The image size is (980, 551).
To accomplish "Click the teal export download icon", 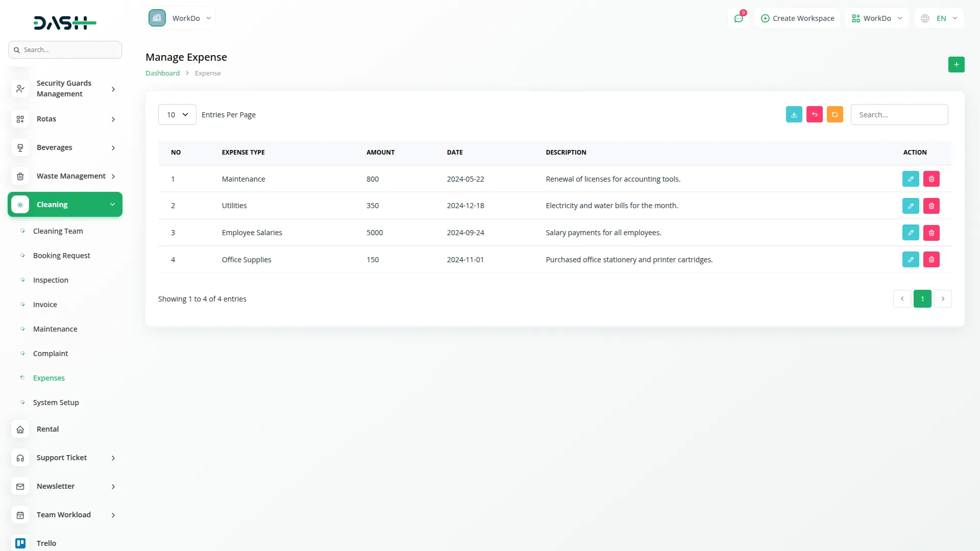I will click(794, 115).
